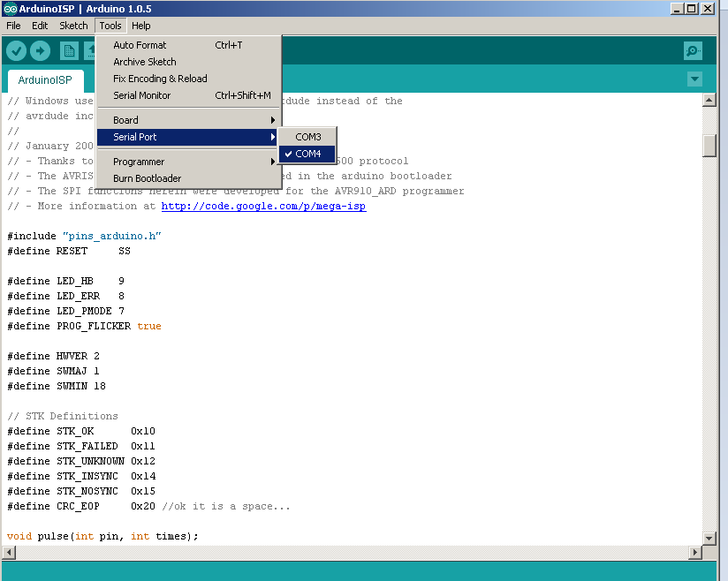Open the File menu

pyautogui.click(x=13, y=26)
